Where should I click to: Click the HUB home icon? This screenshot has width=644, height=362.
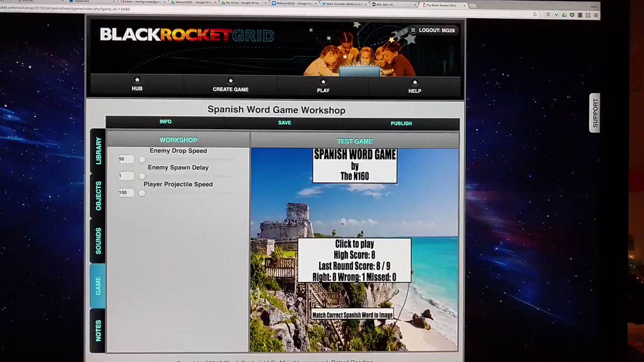137,80
